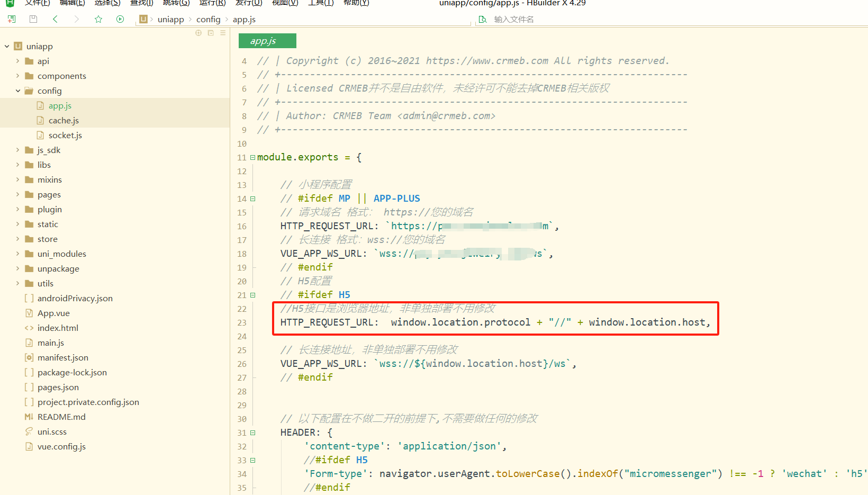Click the uniapp project root icon

pos(18,46)
